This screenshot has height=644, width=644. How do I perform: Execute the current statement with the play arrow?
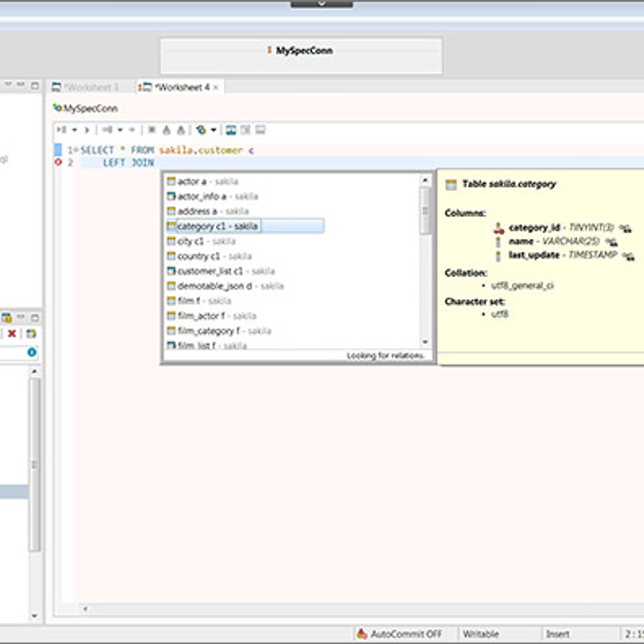tap(87, 130)
